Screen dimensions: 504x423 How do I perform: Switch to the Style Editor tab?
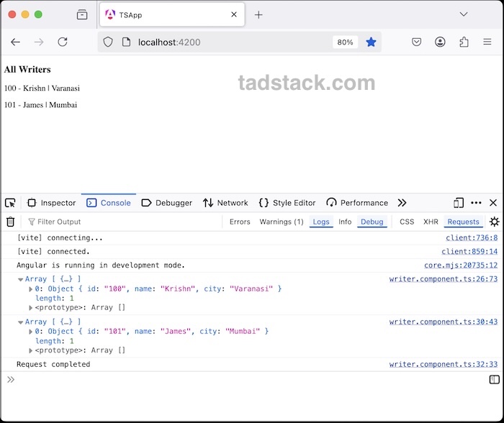click(x=287, y=203)
